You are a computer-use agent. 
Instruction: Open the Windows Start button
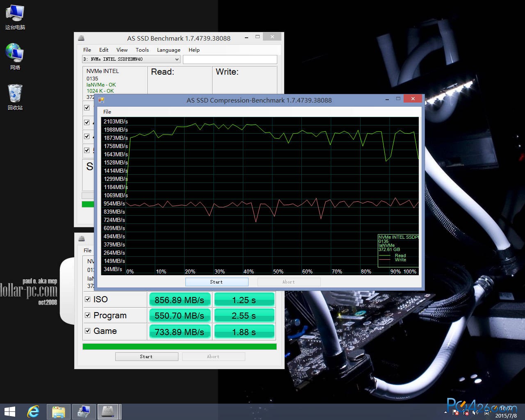(x=10, y=412)
